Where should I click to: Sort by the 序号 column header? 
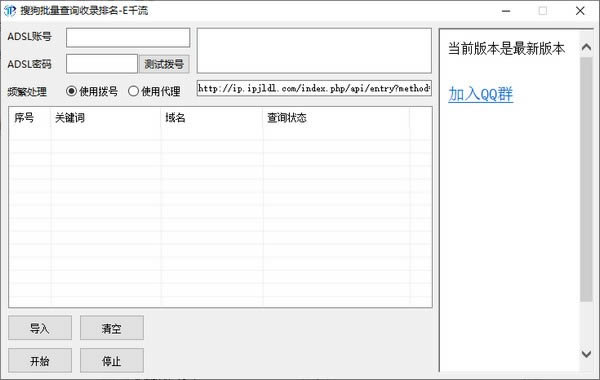tap(30, 118)
